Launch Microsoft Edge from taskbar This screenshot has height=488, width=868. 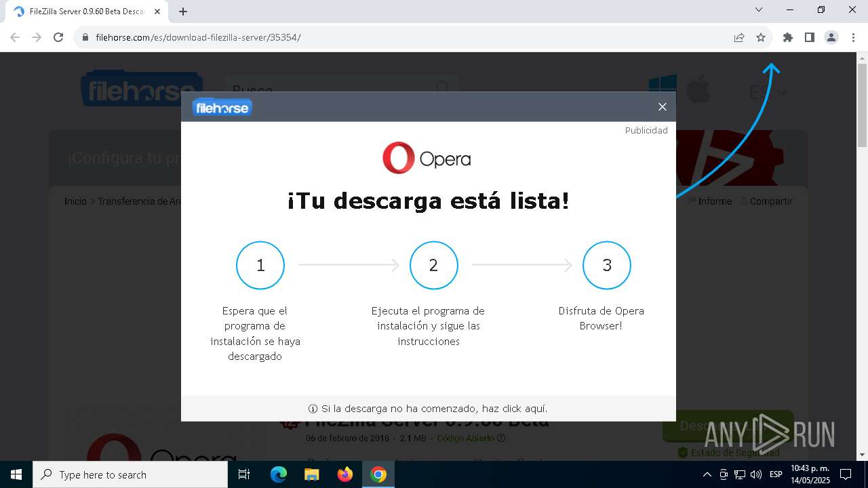pyautogui.click(x=279, y=474)
